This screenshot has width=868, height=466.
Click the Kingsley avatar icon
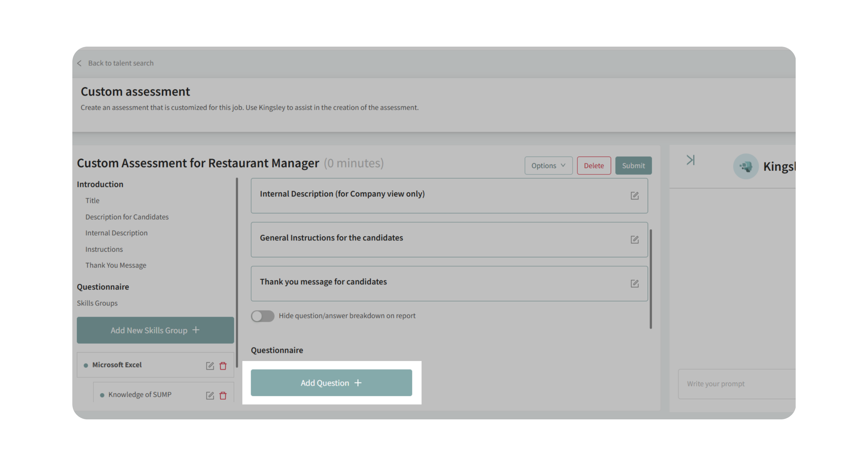coord(745,166)
